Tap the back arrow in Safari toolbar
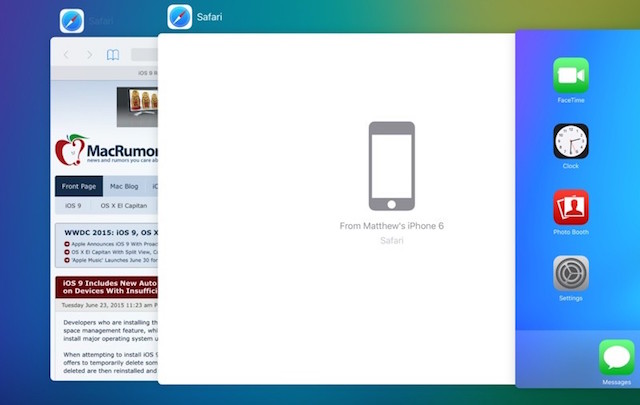Viewport: 640px width, 405px height. [x=66, y=55]
